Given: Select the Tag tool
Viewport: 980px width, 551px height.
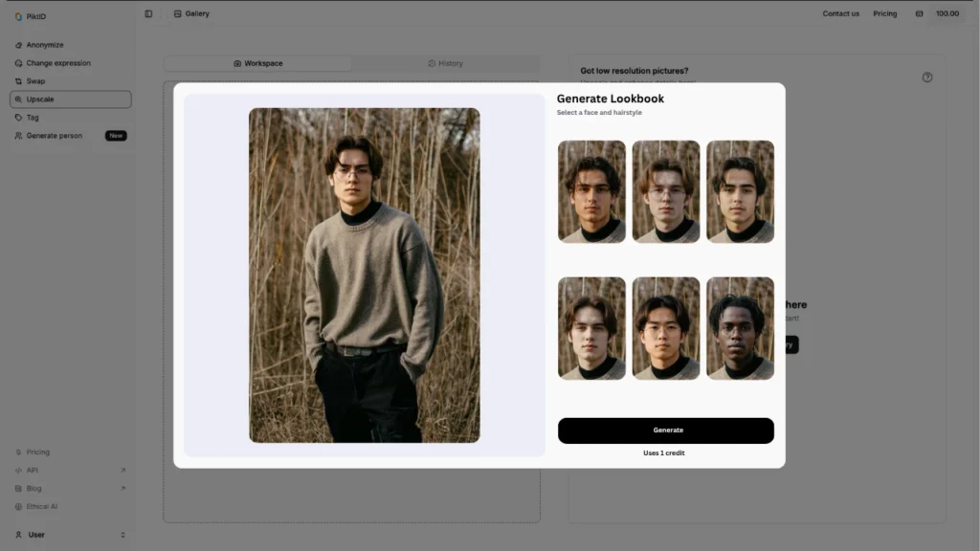Looking at the screenshot, I should [34, 117].
